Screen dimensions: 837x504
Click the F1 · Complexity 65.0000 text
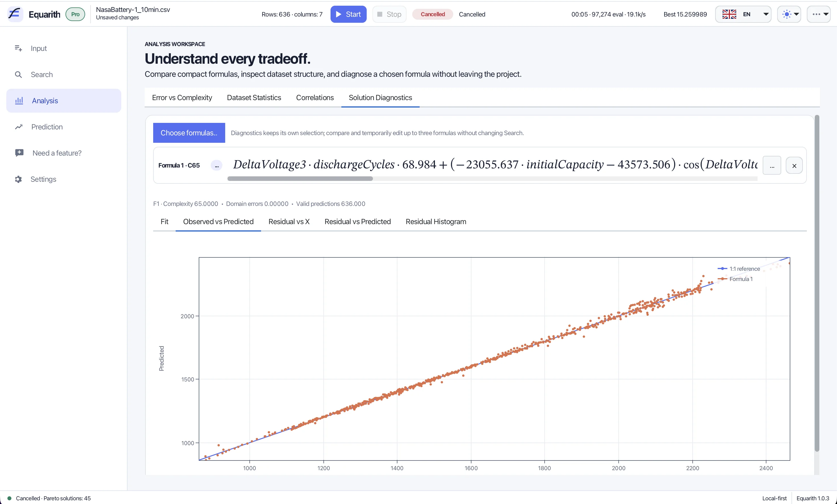(185, 204)
